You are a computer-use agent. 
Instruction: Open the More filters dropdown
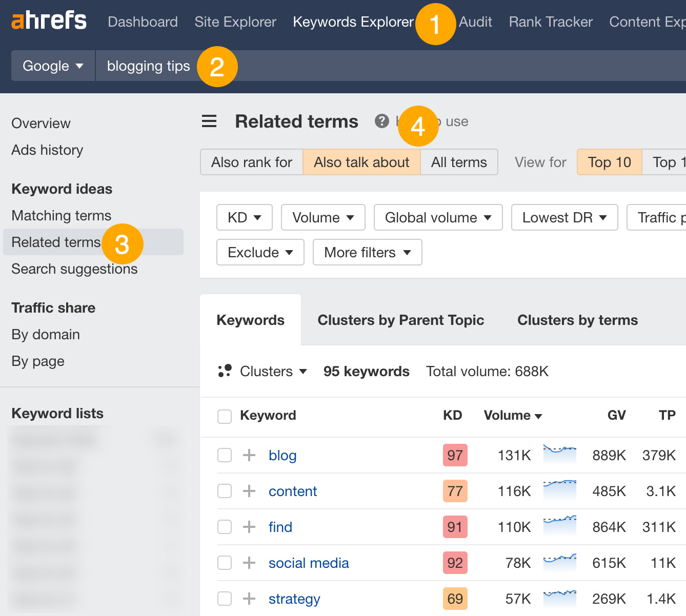[x=367, y=252]
